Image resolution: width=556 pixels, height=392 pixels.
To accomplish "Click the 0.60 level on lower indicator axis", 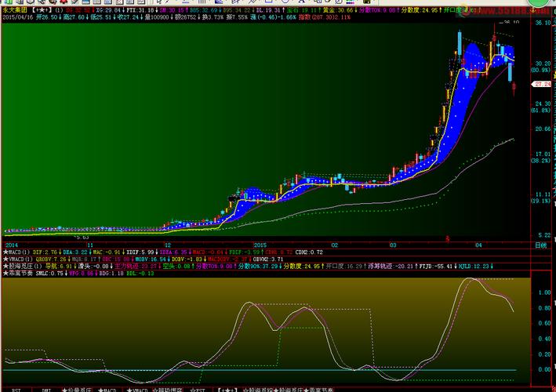I will click(x=545, y=323).
